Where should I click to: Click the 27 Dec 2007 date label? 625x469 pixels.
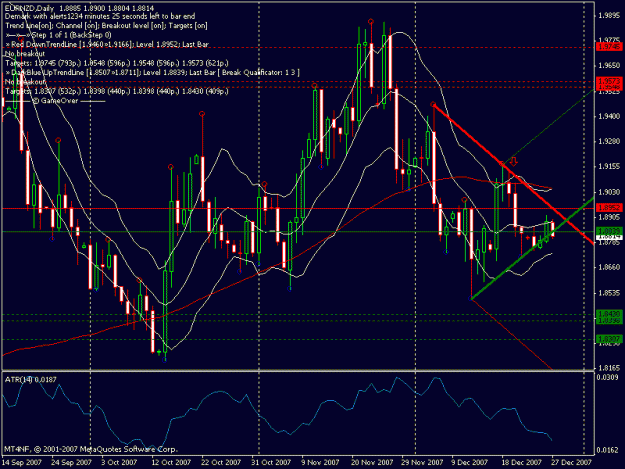click(572, 462)
